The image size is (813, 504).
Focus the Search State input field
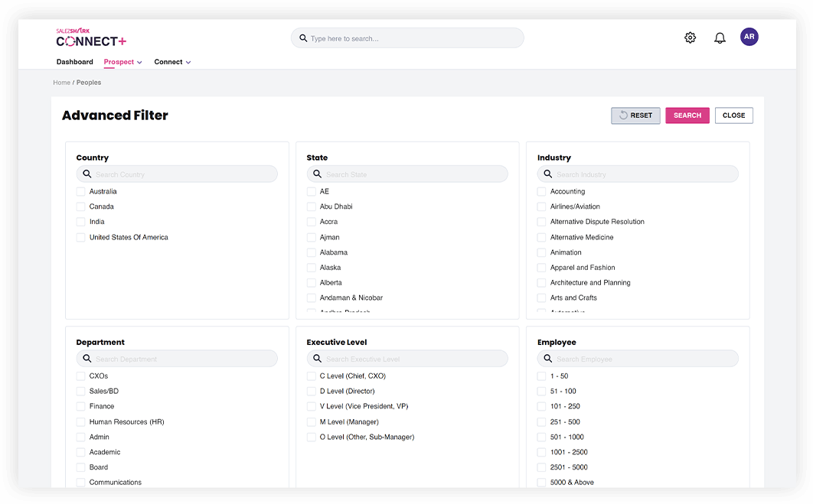(x=413, y=174)
